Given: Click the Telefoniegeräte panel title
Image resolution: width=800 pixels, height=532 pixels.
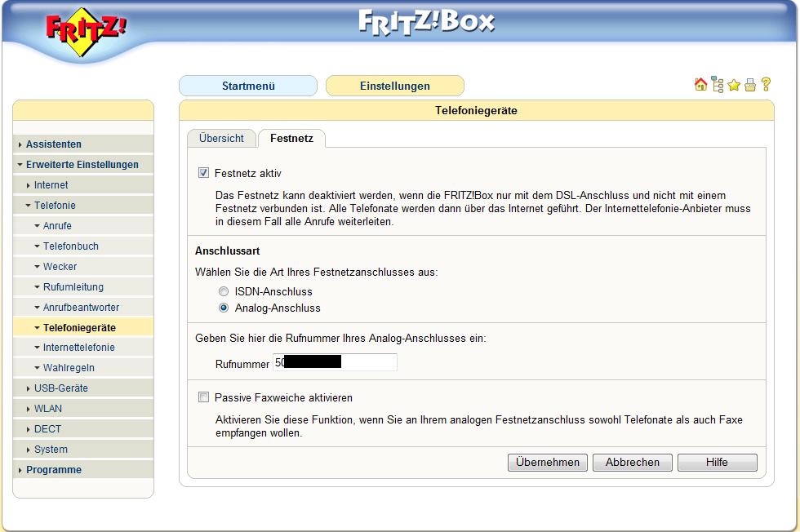Looking at the screenshot, I should click(476, 110).
